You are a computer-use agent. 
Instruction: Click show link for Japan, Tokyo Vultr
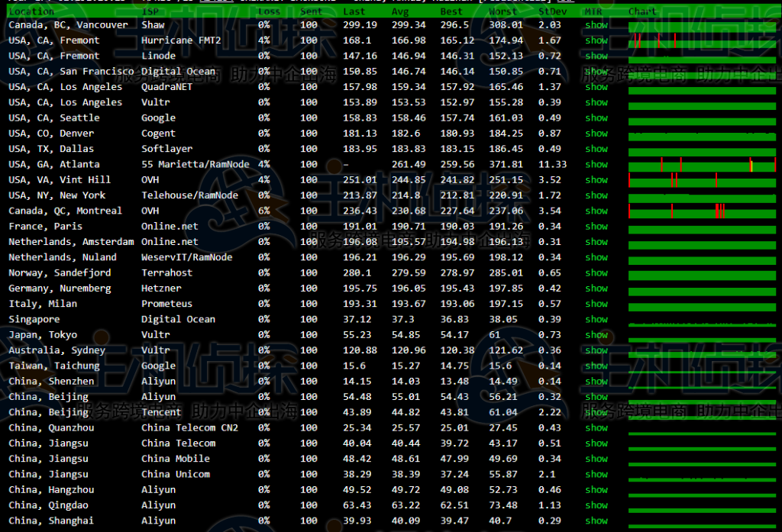[x=596, y=335]
